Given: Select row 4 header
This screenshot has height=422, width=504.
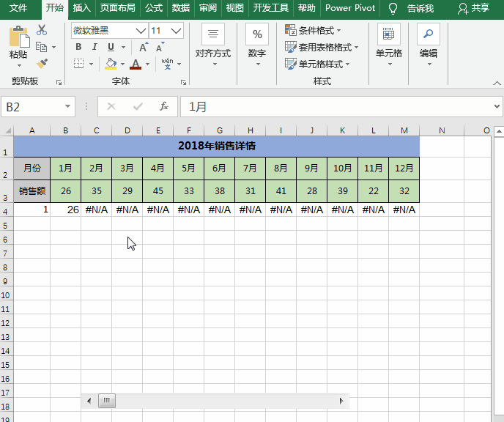Looking at the screenshot, I should pos(7,210).
